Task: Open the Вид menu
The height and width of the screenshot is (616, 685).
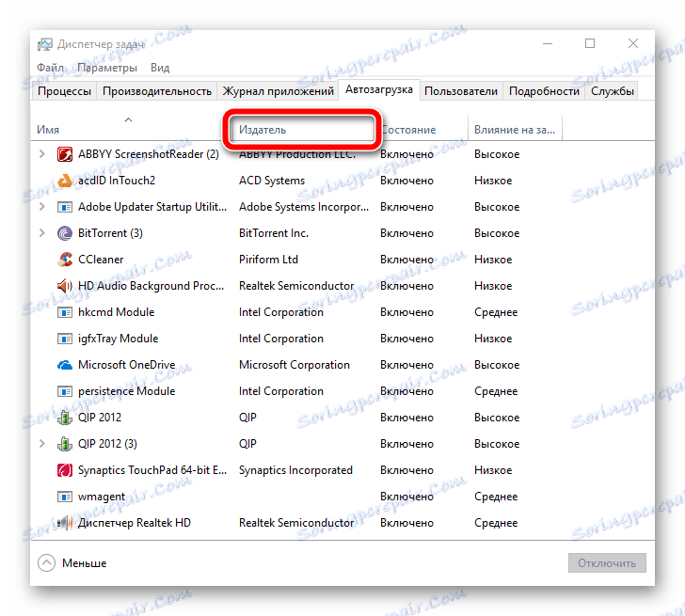Action: (x=160, y=68)
